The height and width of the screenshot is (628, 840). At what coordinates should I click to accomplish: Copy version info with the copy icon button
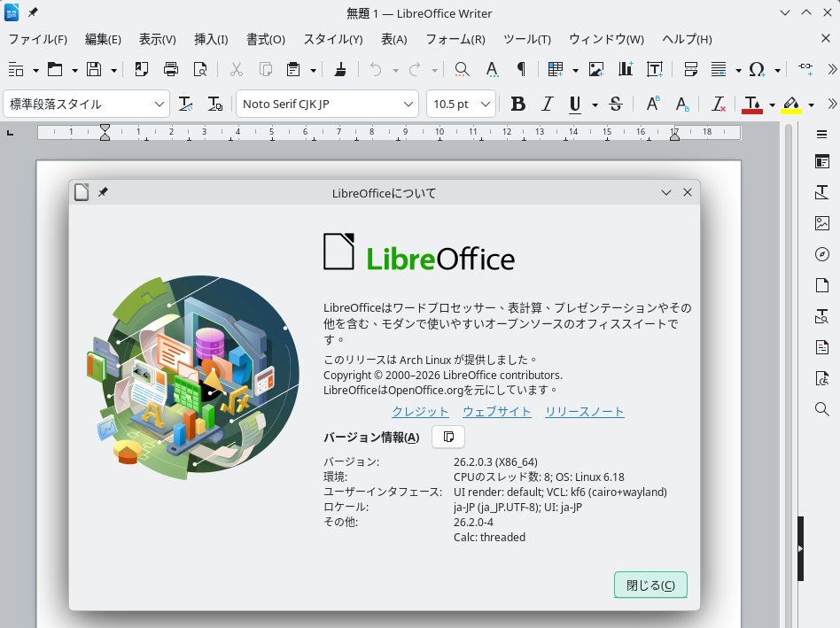point(448,437)
